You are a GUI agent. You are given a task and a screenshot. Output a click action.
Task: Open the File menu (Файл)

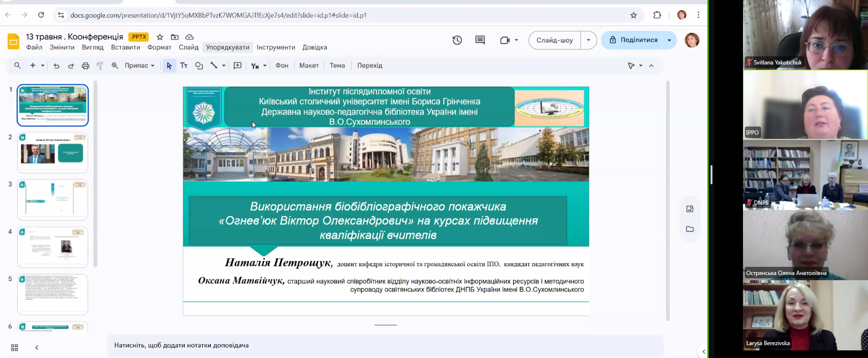(34, 47)
